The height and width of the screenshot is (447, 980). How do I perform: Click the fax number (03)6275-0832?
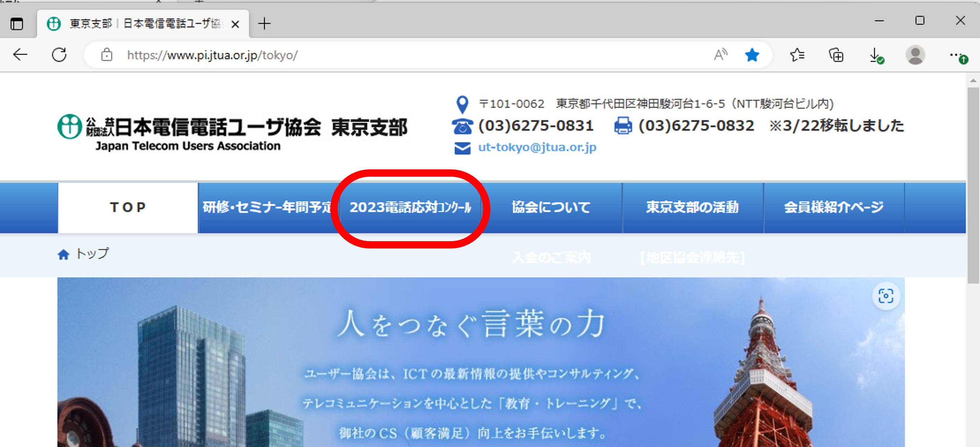tap(696, 126)
